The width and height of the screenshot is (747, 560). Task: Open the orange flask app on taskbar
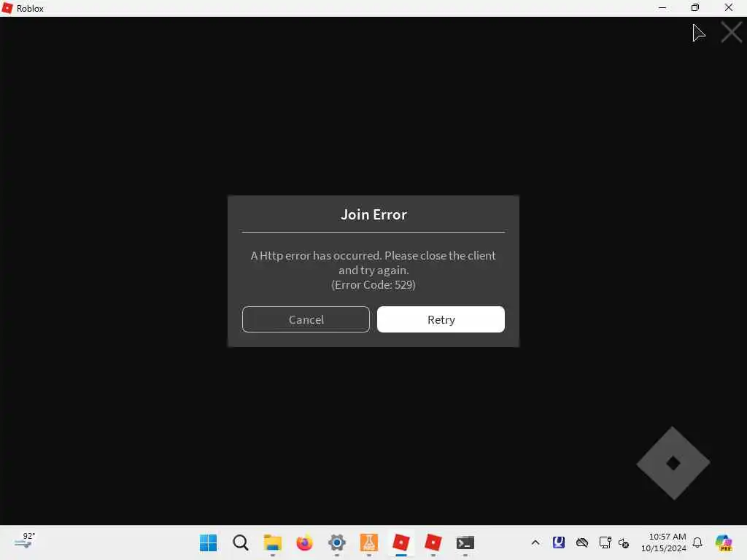pyautogui.click(x=368, y=542)
